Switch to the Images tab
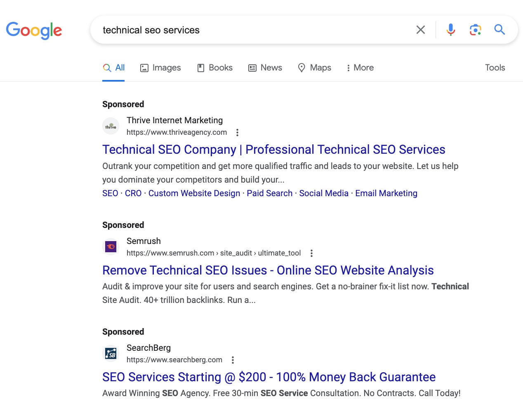The width and height of the screenshot is (523, 420). (160, 68)
